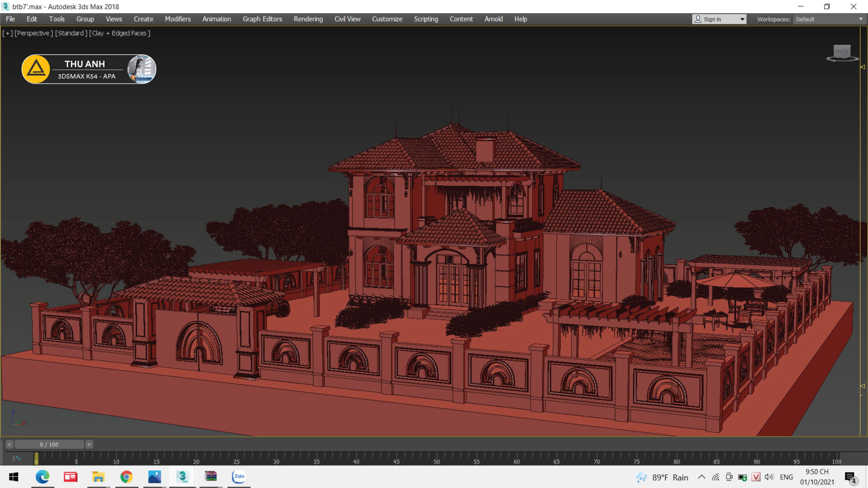Click the 3ds Max taskbar icon
Screen dimensions: 868x488
click(182, 477)
